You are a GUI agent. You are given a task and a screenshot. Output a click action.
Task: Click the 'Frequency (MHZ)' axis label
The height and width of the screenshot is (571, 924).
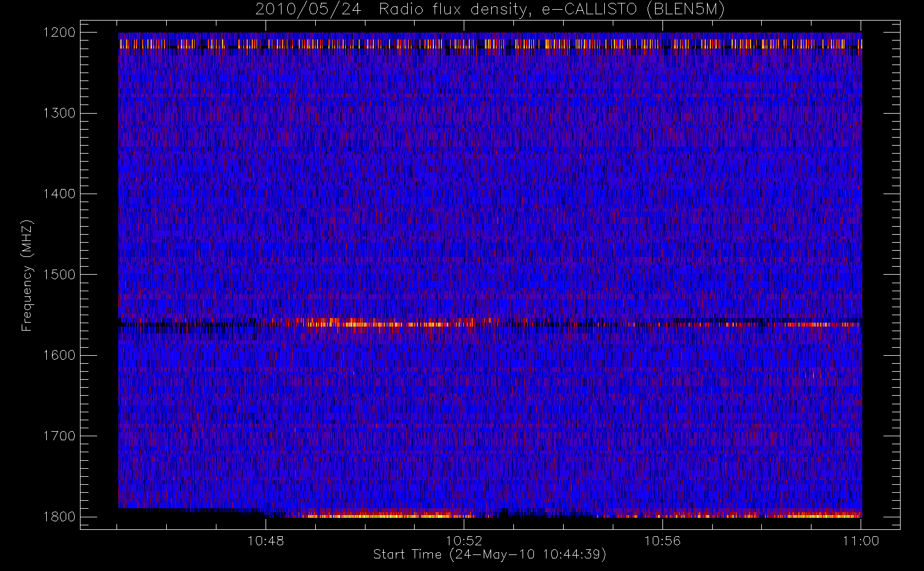tap(27, 275)
